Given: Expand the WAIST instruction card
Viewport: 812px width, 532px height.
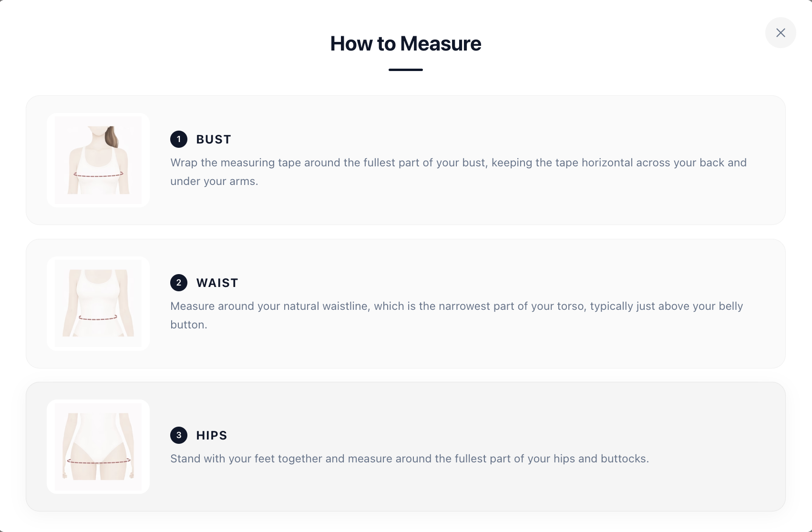Looking at the screenshot, I should pos(405,304).
